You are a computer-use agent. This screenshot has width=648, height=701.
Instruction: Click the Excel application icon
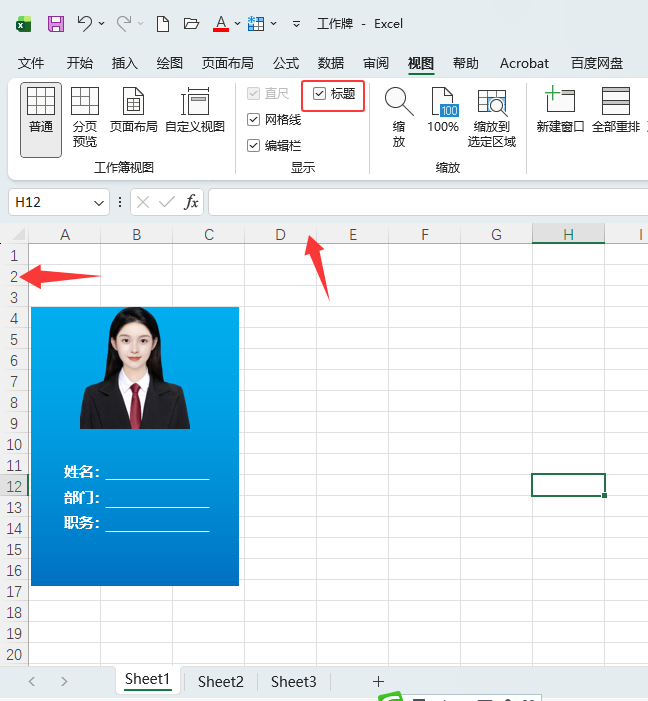[x=23, y=24]
